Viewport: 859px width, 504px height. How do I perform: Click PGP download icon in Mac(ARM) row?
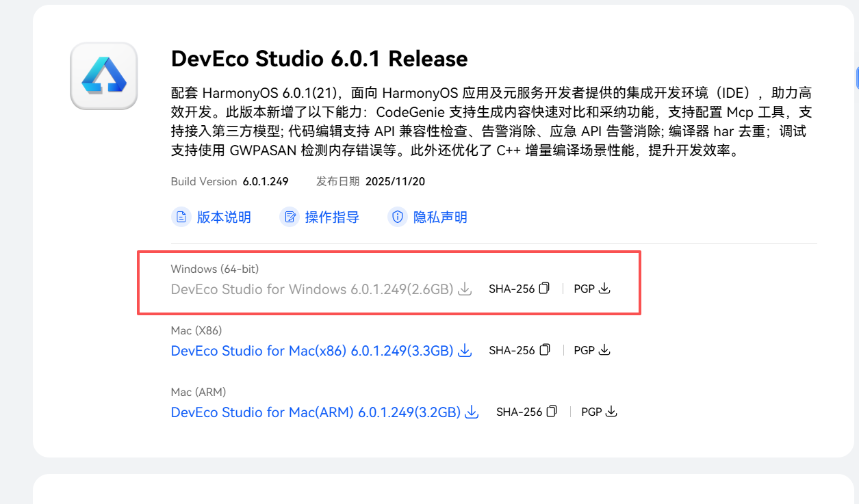[x=612, y=412]
